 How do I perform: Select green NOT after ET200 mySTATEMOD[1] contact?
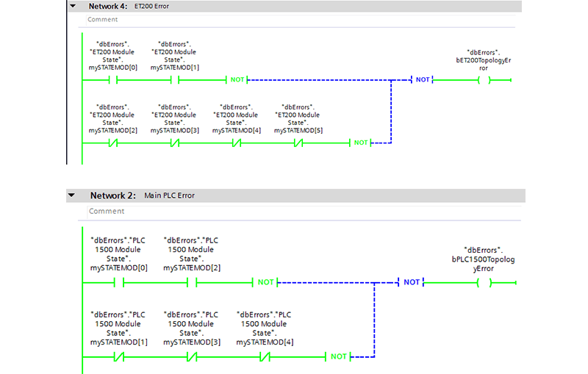click(x=237, y=80)
